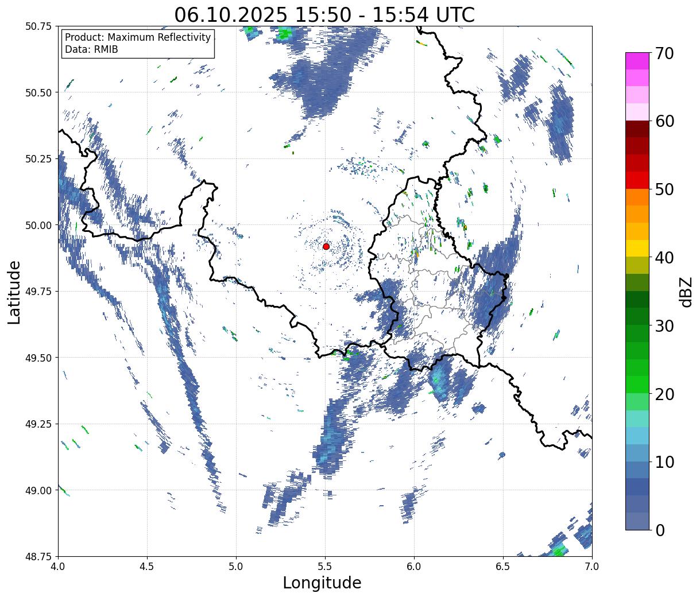The width and height of the screenshot is (700, 597).
Task: Click the bright green colorbar segment above 20
Action: 637,385
